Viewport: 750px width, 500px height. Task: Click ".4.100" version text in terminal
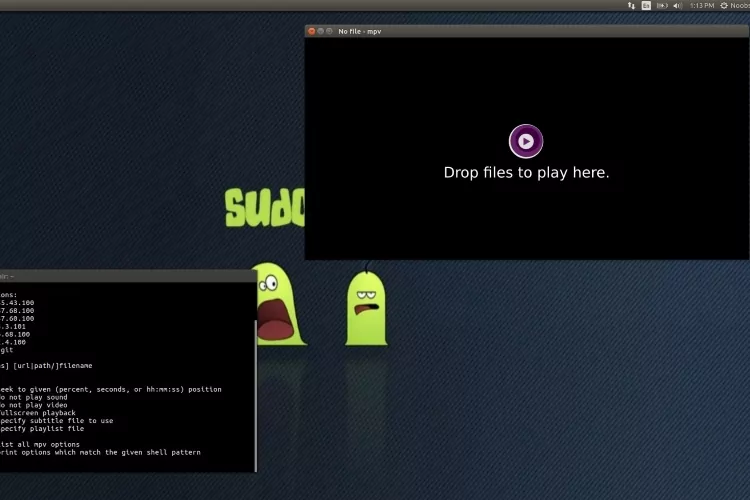coord(13,342)
